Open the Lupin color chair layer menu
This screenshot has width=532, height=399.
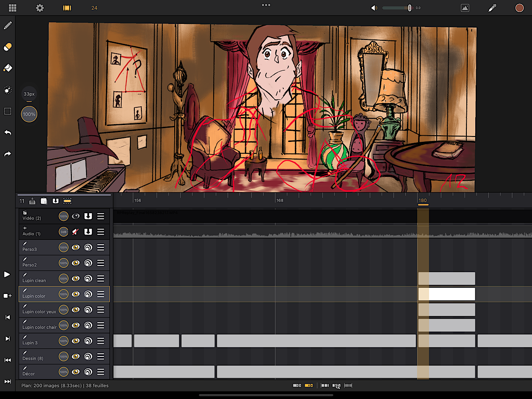point(101,325)
